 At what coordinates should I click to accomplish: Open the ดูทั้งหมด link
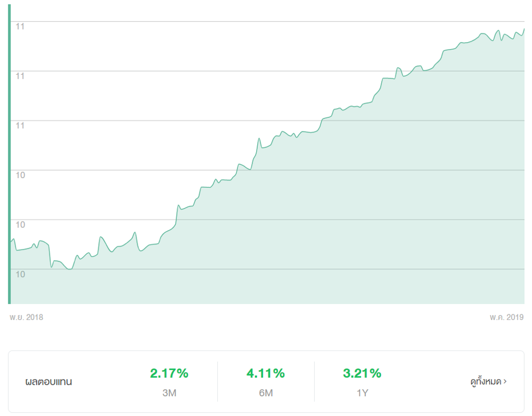tap(486, 382)
